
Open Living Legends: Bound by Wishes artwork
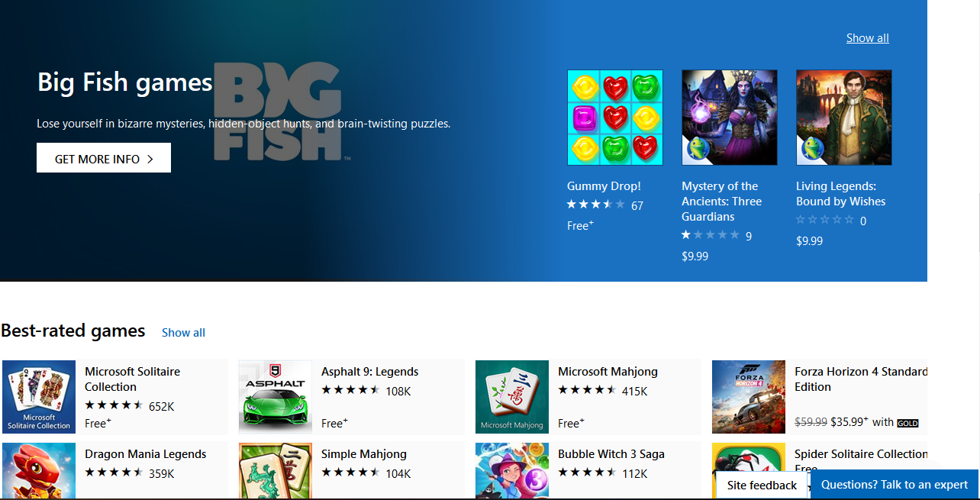843,118
